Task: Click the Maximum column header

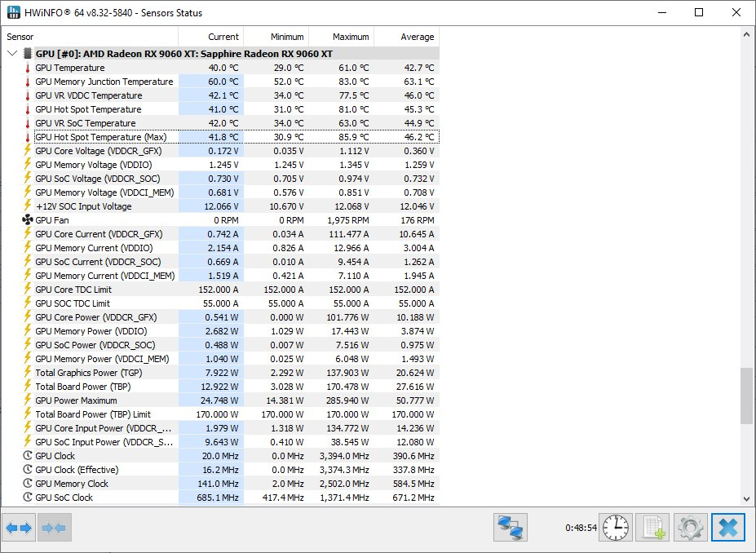Action: (x=342, y=37)
